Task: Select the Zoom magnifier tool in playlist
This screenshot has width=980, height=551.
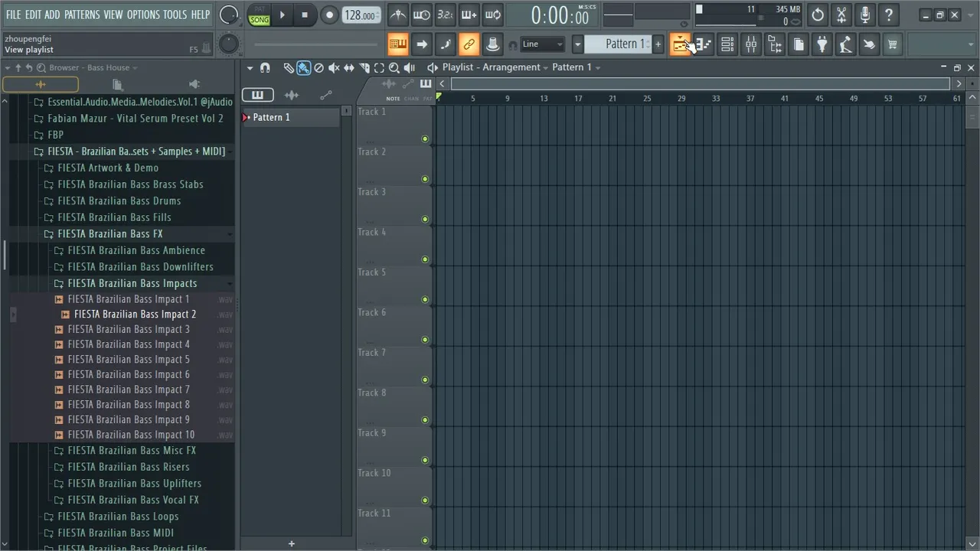Action: point(394,67)
